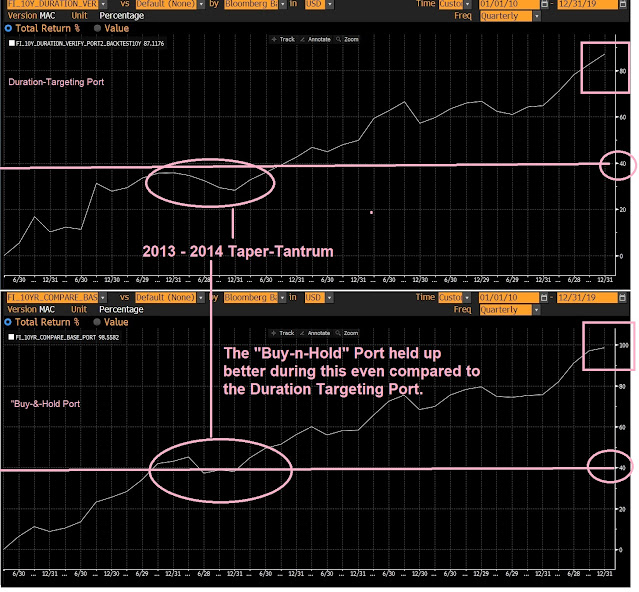Open bottom chart Default (None) benchmark dropdown
The image size is (639, 592).
click(201, 298)
